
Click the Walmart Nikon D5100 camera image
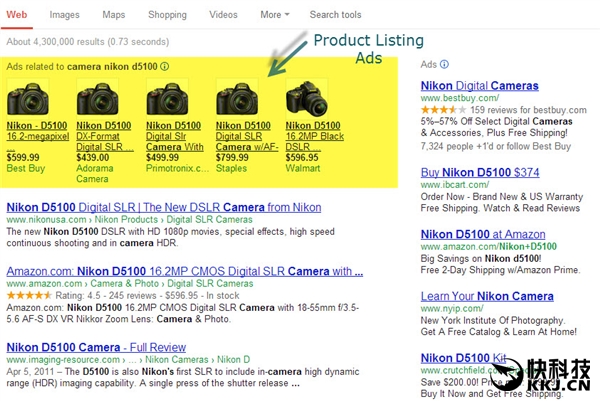tap(305, 100)
